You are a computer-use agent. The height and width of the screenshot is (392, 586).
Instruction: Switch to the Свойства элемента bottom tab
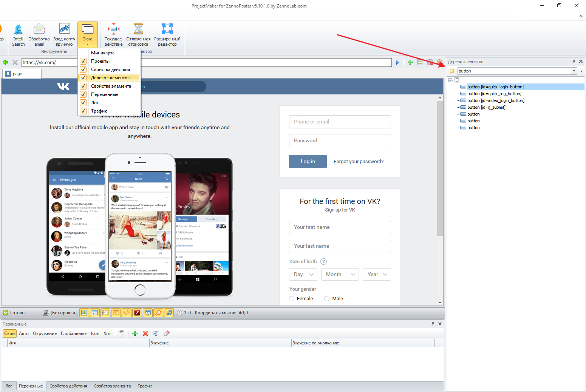coord(112,386)
